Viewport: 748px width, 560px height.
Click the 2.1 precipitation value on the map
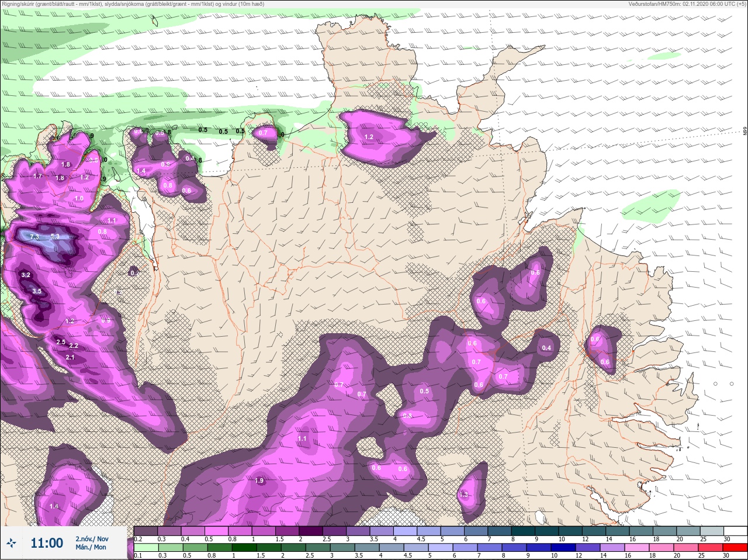point(70,357)
